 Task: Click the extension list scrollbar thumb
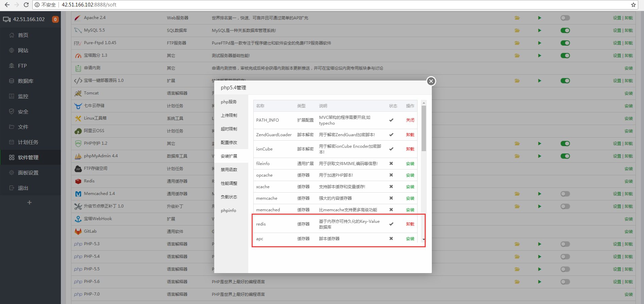(424, 128)
